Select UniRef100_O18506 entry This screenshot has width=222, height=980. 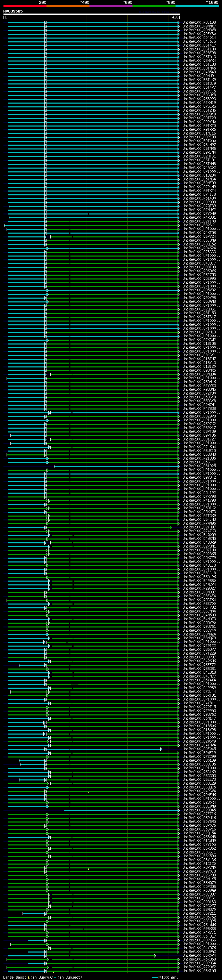(199, 726)
